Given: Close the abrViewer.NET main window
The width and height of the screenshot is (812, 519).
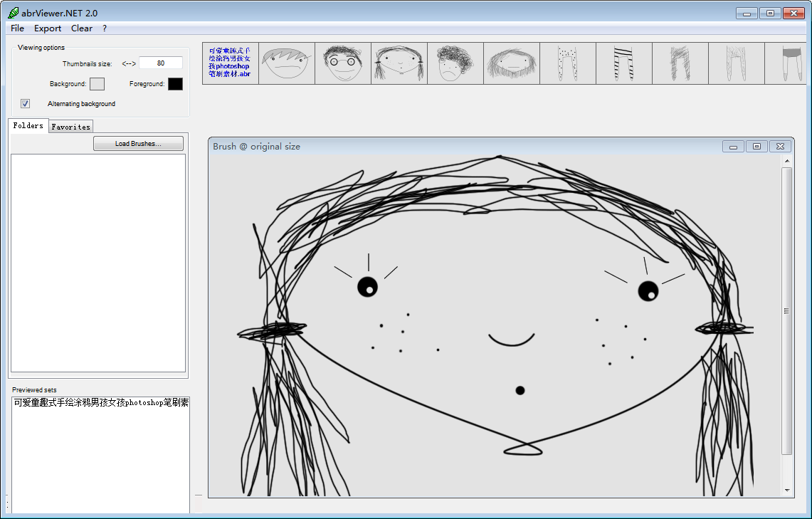Looking at the screenshot, I should pos(794,14).
